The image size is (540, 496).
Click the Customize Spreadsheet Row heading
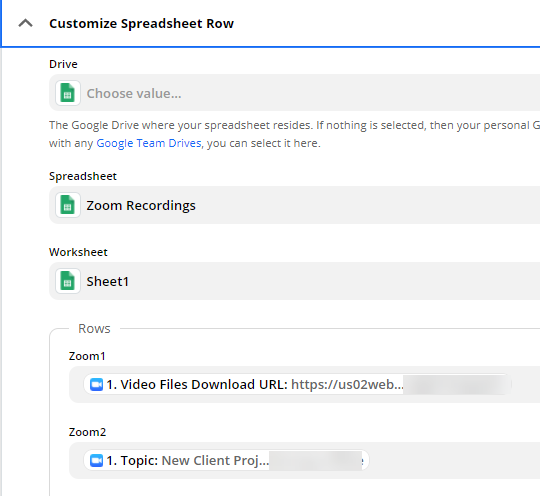(142, 23)
